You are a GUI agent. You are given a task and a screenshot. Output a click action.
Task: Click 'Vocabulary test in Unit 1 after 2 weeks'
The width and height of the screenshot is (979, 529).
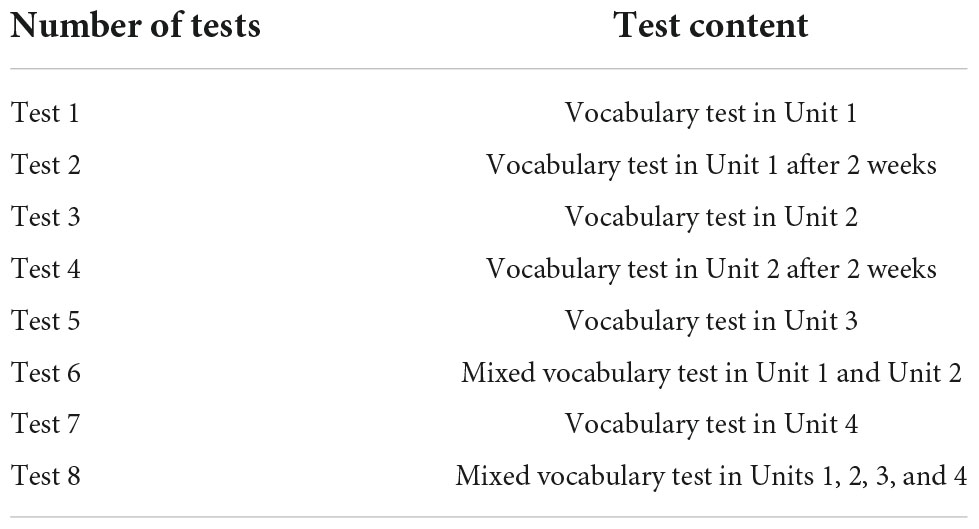711,166
